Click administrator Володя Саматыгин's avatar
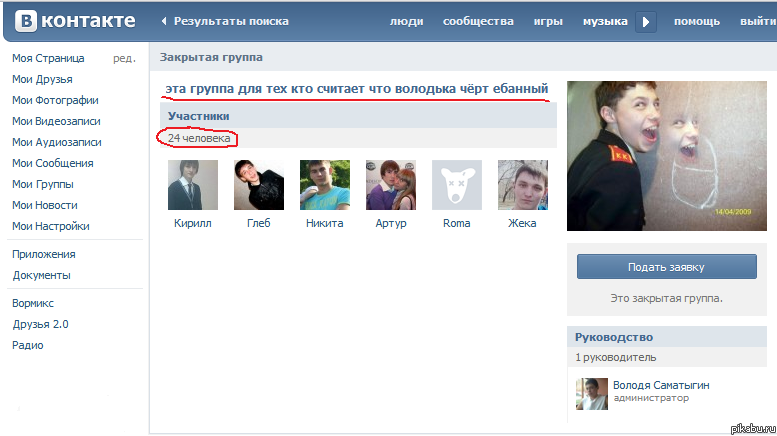Viewport: 777px width, 436px height. [x=592, y=393]
